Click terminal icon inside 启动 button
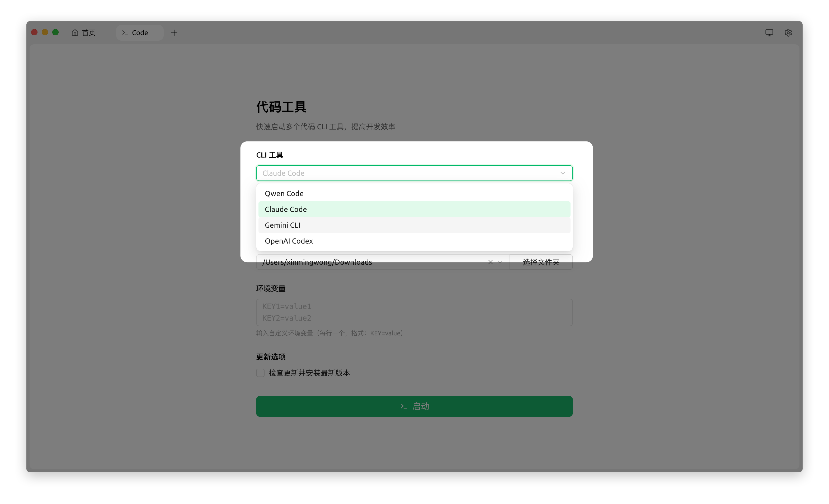Viewport: 829px width, 504px height. pos(403,406)
